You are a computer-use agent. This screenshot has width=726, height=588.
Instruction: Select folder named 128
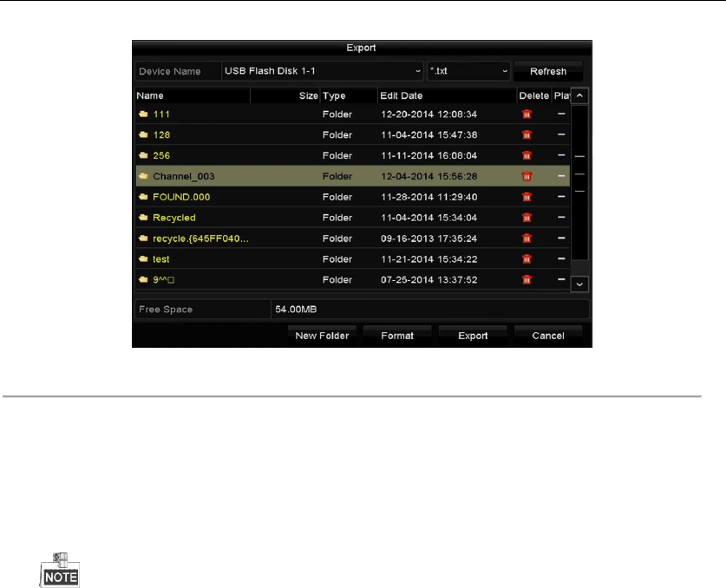[x=161, y=134]
